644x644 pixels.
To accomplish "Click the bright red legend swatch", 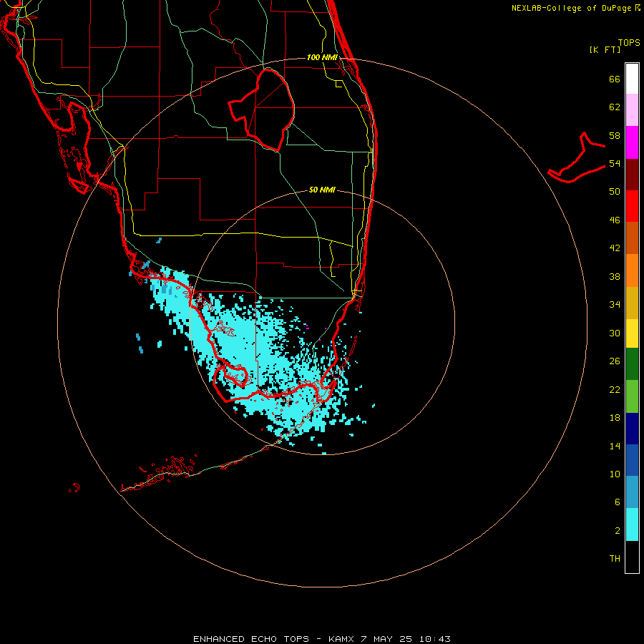I will pos(632,206).
